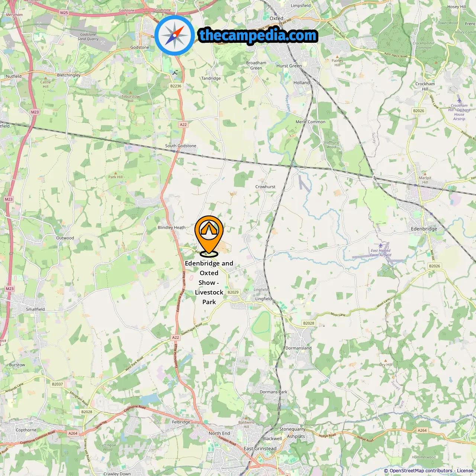Click the East Haxted Farm Airfield airplane icon
Viewport: 476px width, 476px height.
click(x=380, y=245)
